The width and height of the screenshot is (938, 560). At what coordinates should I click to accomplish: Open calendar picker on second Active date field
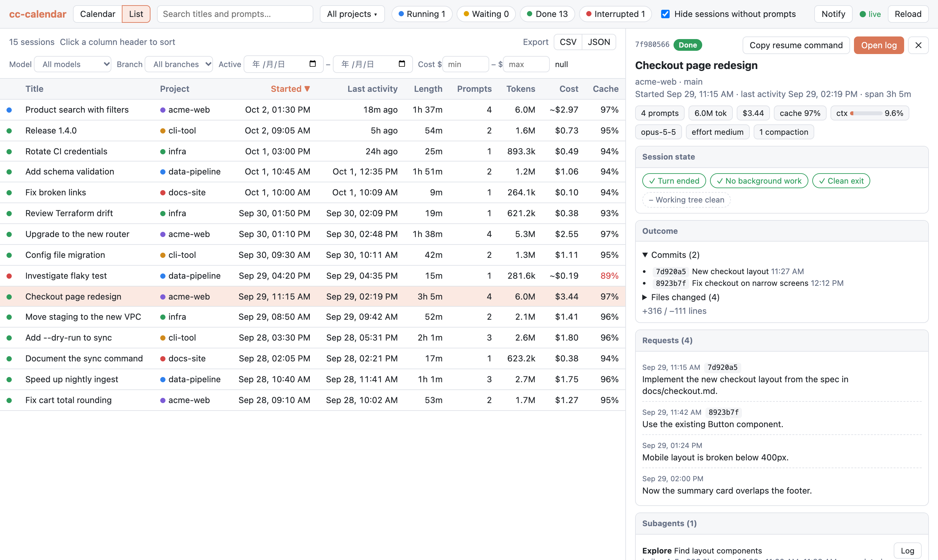[402, 64]
